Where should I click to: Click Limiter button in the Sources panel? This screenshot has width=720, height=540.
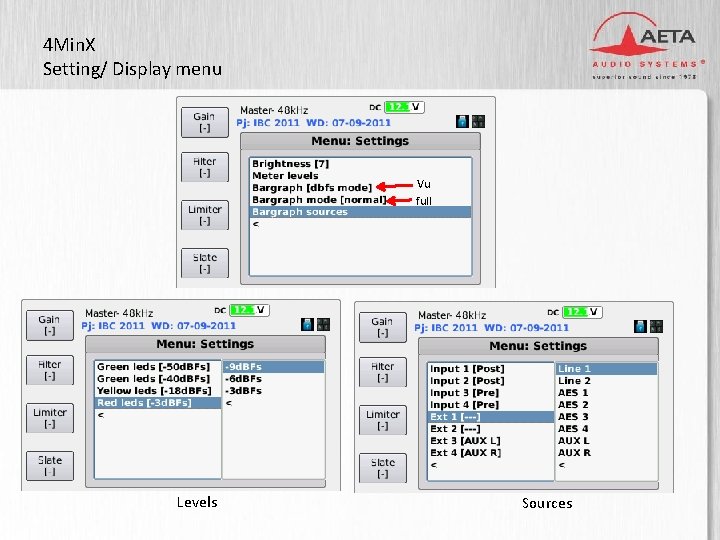pyautogui.click(x=382, y=420)
